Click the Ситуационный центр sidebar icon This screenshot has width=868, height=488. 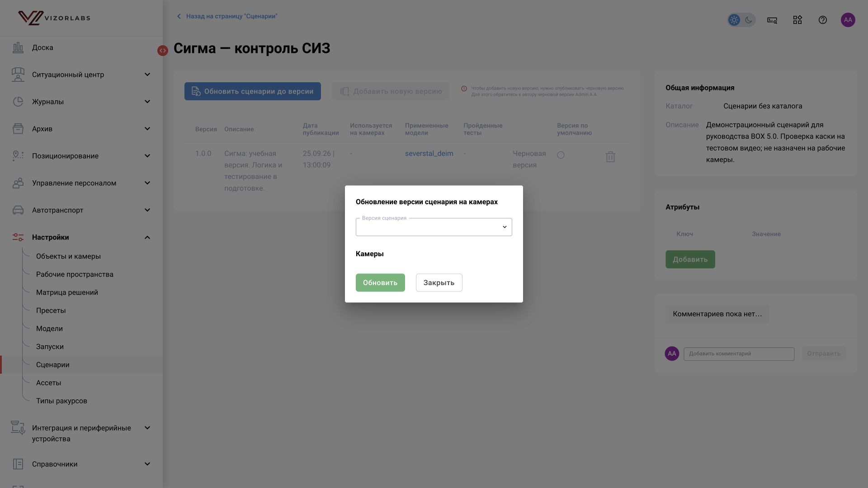18,75
